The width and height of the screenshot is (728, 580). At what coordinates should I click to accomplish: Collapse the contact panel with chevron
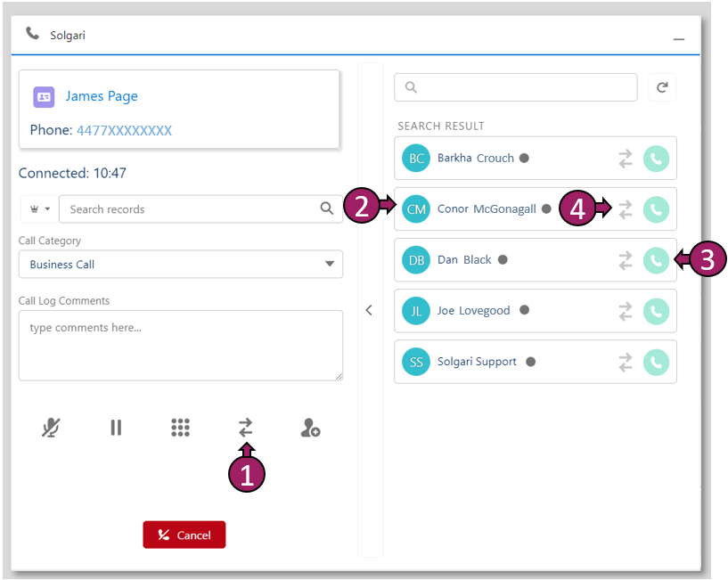coord(369,310)
